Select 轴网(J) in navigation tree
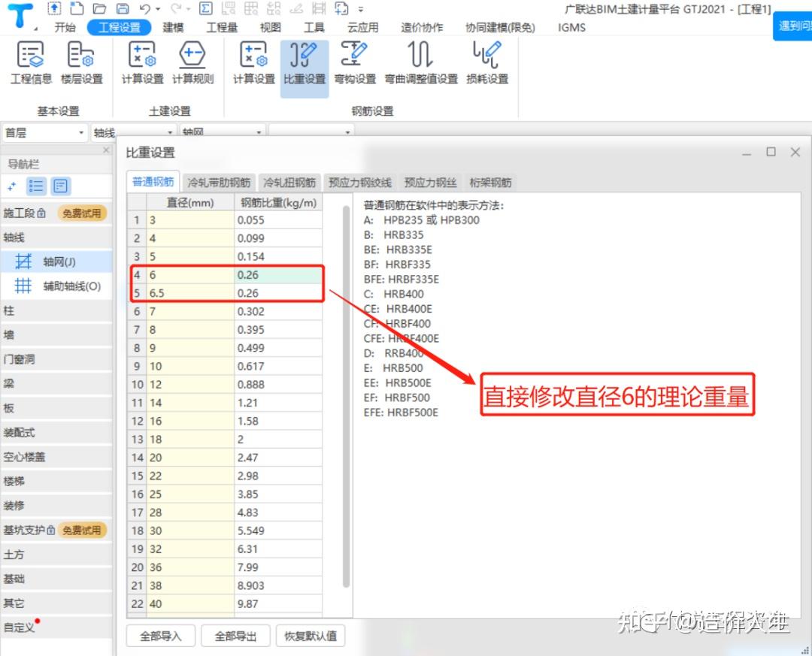812x656 pixels. [x=59, y=262]
